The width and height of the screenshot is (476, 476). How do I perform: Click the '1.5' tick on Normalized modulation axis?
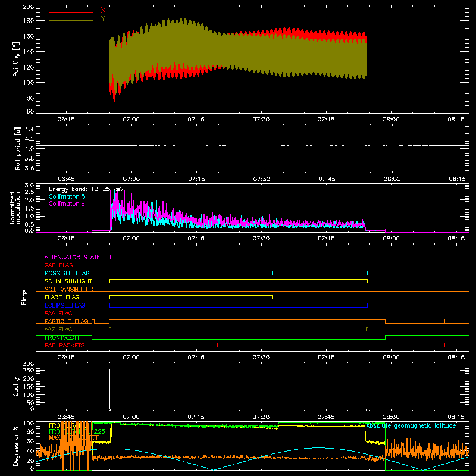(x=29, y=208)
